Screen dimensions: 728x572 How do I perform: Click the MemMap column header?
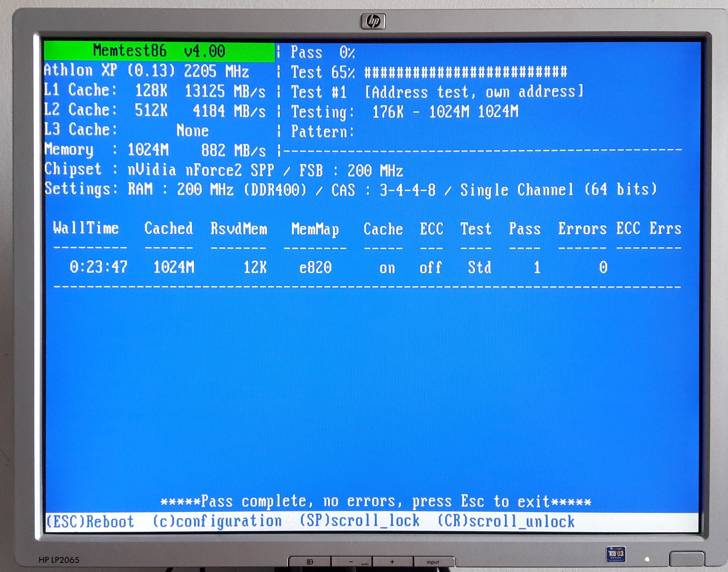point(315,230)
